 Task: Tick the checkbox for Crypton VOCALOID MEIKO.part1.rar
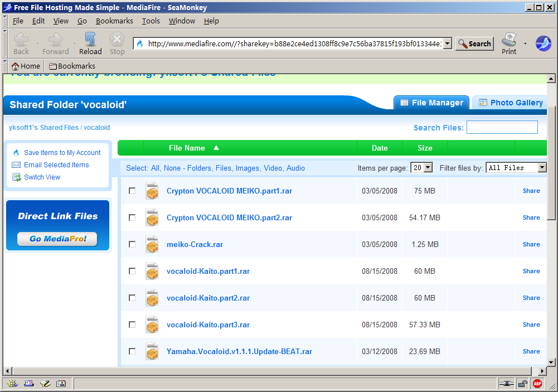coord(132,191)
